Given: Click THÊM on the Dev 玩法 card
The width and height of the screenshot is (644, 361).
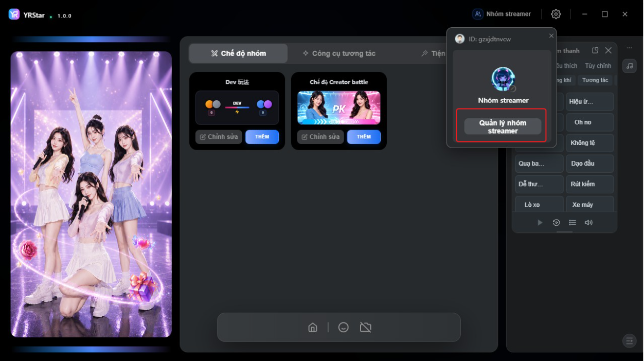Looking at the screenshot, I should point(262,137).
